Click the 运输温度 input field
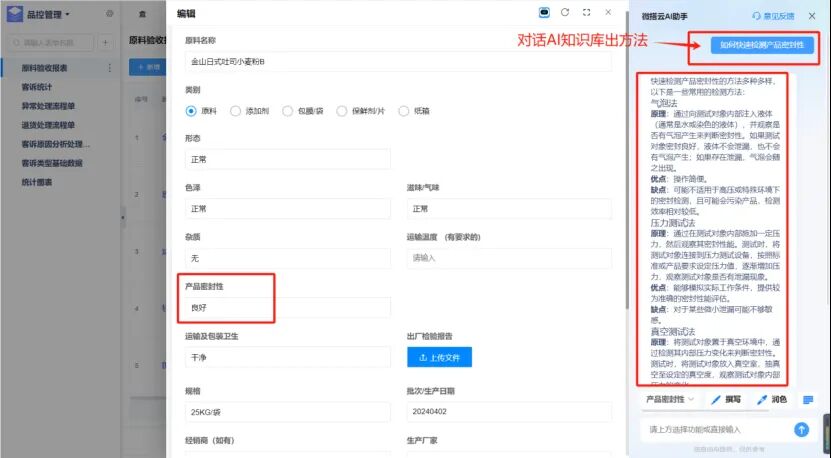 509,258
